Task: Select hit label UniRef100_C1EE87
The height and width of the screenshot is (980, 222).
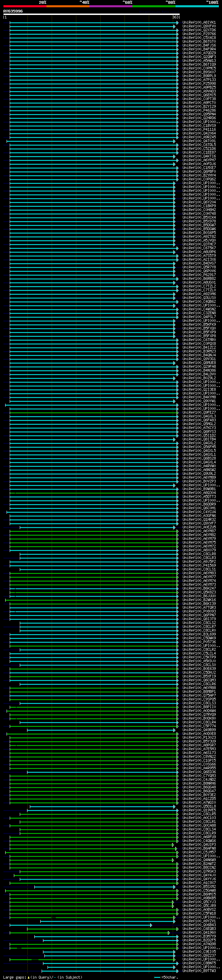Action: tap(199, 153)
